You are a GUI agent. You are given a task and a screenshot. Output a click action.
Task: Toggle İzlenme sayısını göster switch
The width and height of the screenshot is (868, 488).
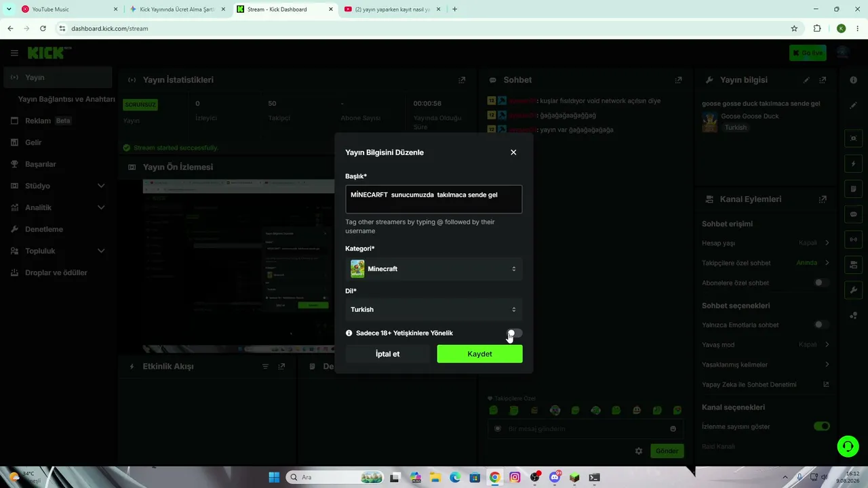[821, 426]
